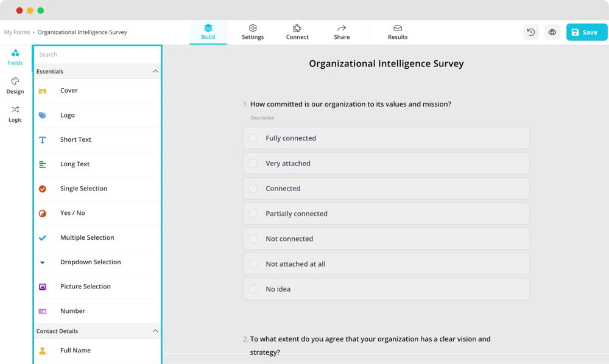The image size is (609, 364).
Task: Add a Short Text field icon
Action: tap(43, 140)
